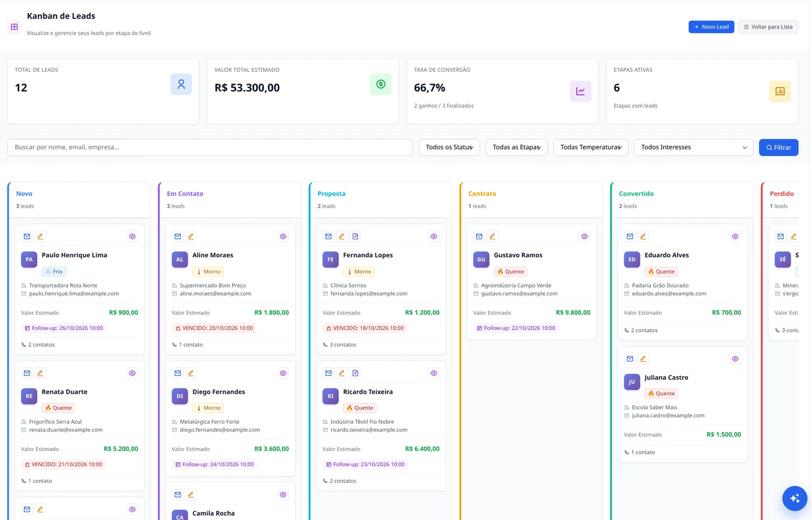Email Ricardo Teixeira via envelope icon
Image resolution: width=812 pixels, height=520 pixels.
(328, 373)
